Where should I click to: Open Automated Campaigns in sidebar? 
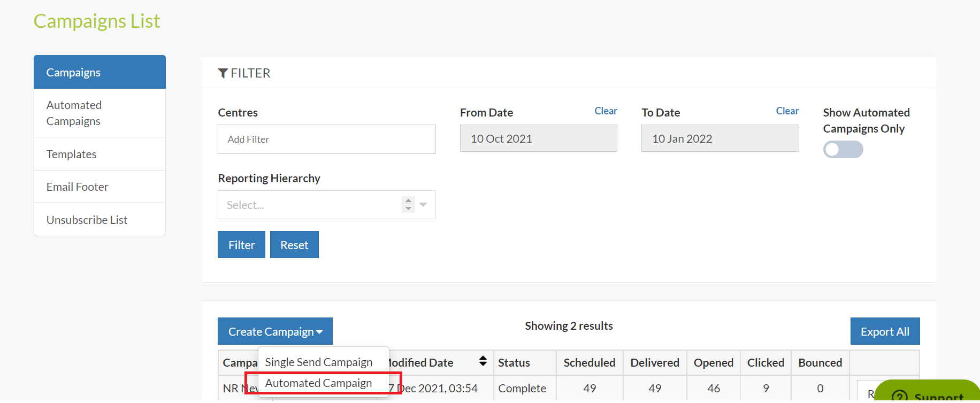(99, 113)
